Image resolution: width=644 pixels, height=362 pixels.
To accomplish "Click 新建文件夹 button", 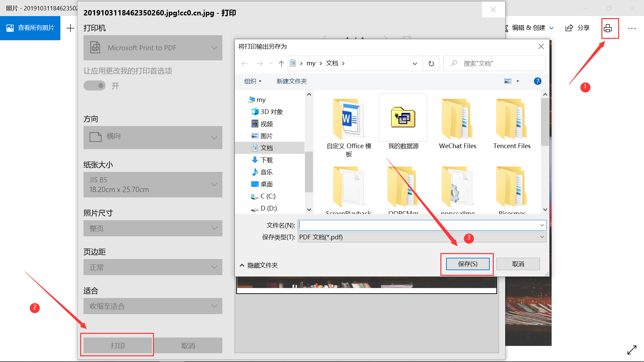I will [291, 81].
